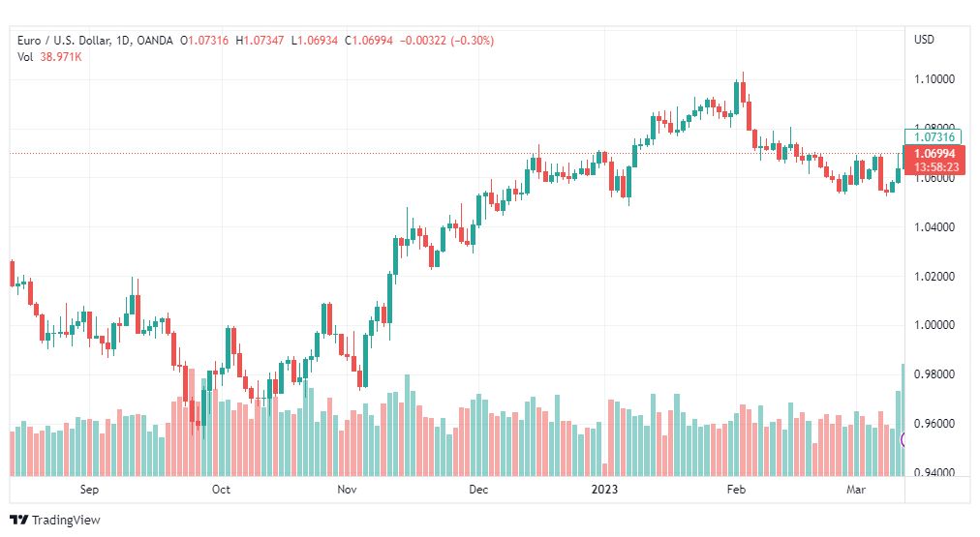Click the 1.10000 price scale label

(x=934, y=79)
